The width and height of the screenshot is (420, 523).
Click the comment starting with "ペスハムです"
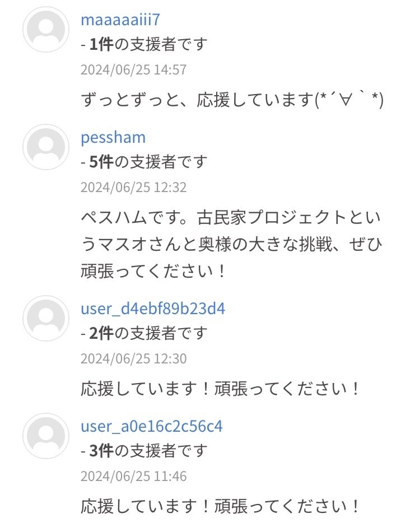[x=232, y=244]
